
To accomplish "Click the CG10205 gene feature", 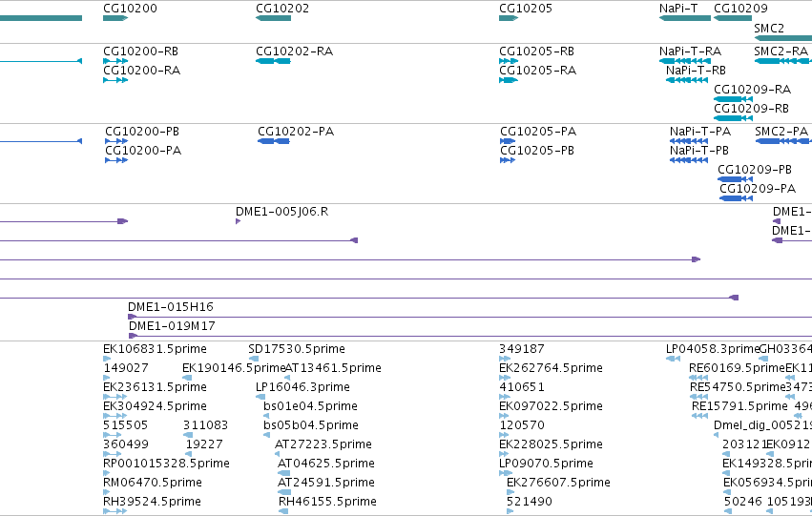I will click(x=509, y=18).
